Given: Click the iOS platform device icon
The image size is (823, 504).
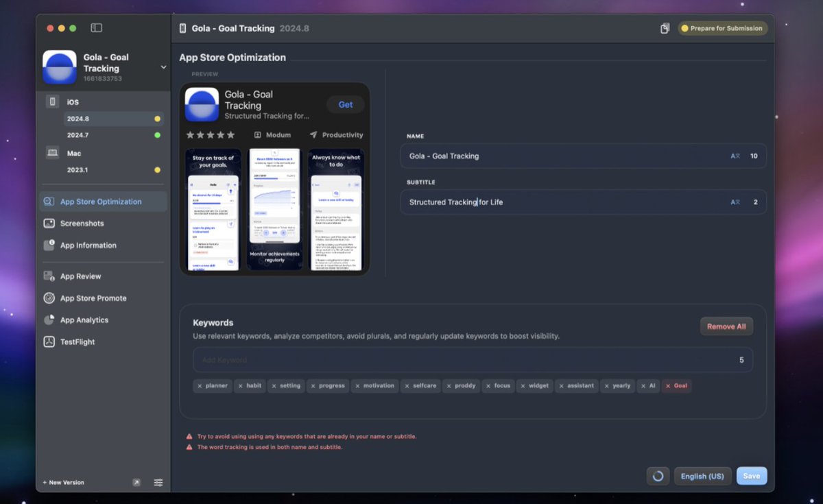Looking at the screenshot, I should tap(53, 101).
